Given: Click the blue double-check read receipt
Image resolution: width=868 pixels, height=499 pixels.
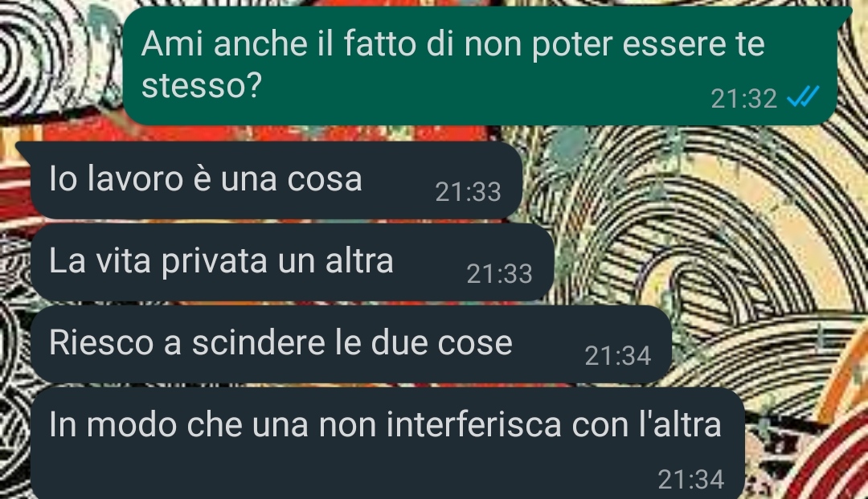Looking at the screenshot, I should click(803, 96).
